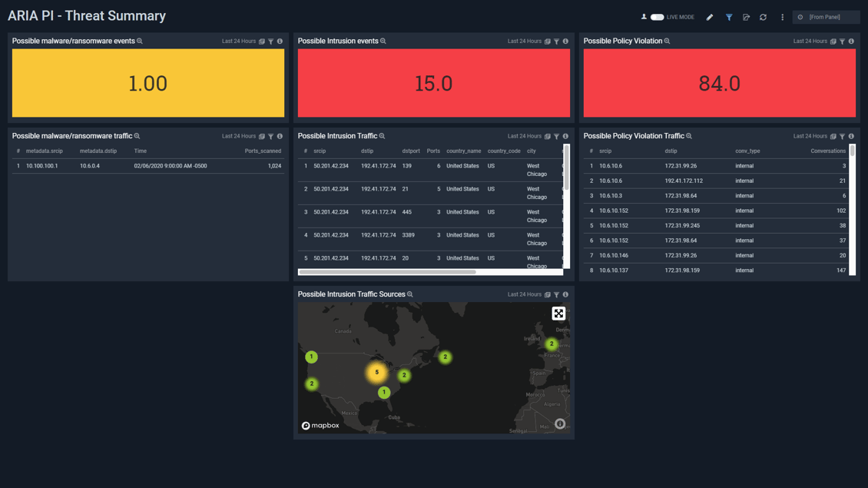Open the [From Panel] time picker
Screen dimensions: 868x488
[x=826, y=16]
